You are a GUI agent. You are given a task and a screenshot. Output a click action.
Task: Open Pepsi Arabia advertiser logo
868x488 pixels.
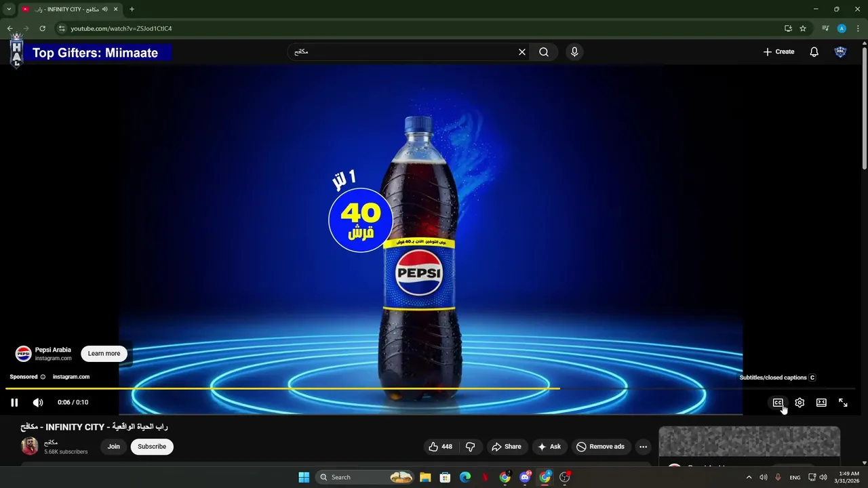coord(24,353)
